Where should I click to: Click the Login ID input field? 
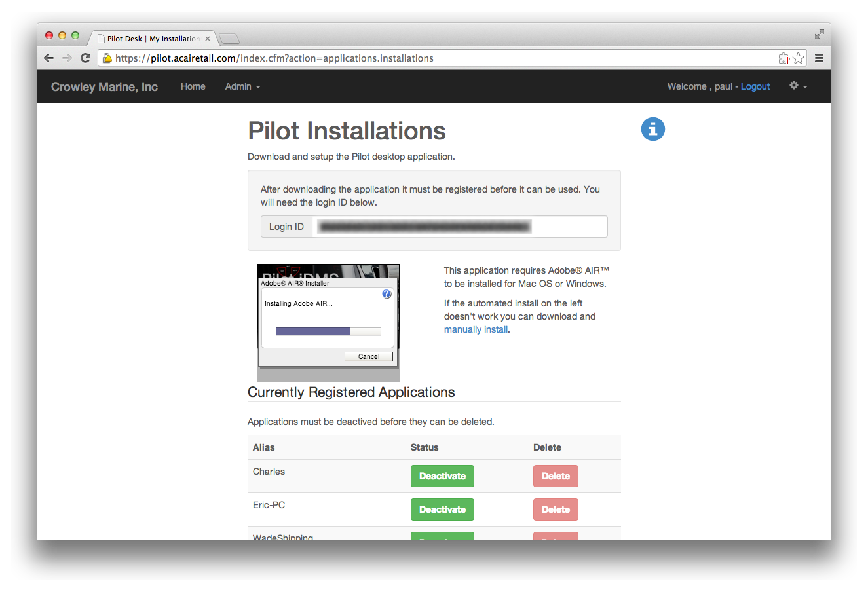(x=460, y=227)
